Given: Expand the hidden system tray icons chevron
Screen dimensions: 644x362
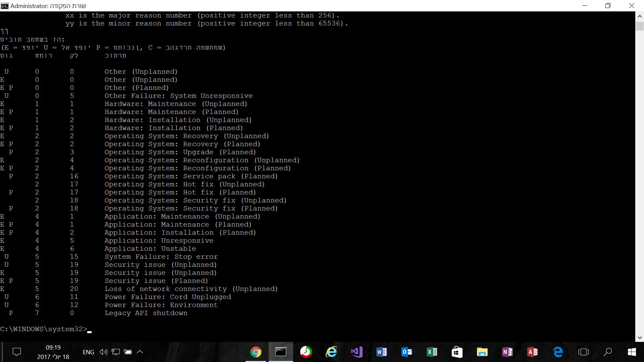Looking at the screenshot, I should 140,352.
